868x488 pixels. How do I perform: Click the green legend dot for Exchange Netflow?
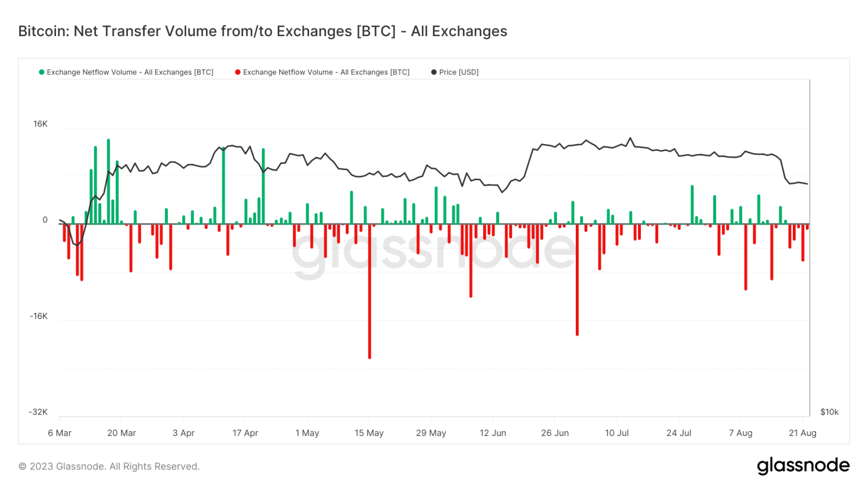[x=41, y=72]
